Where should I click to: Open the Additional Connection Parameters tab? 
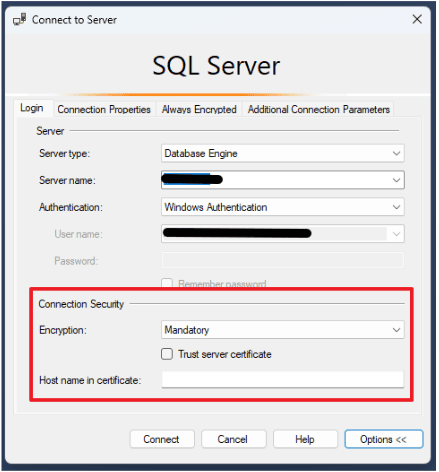(x=318, y=109)
